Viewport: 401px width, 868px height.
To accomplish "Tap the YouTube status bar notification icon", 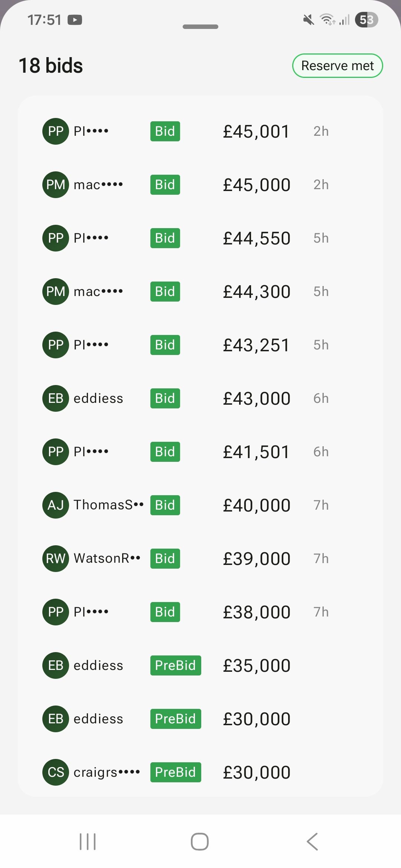I will (x=75, y=20).
